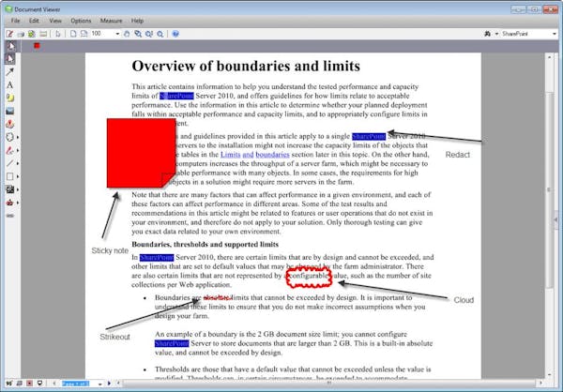
Task: Click the vertical scrollbar up arrow
Action: (549, 56)
